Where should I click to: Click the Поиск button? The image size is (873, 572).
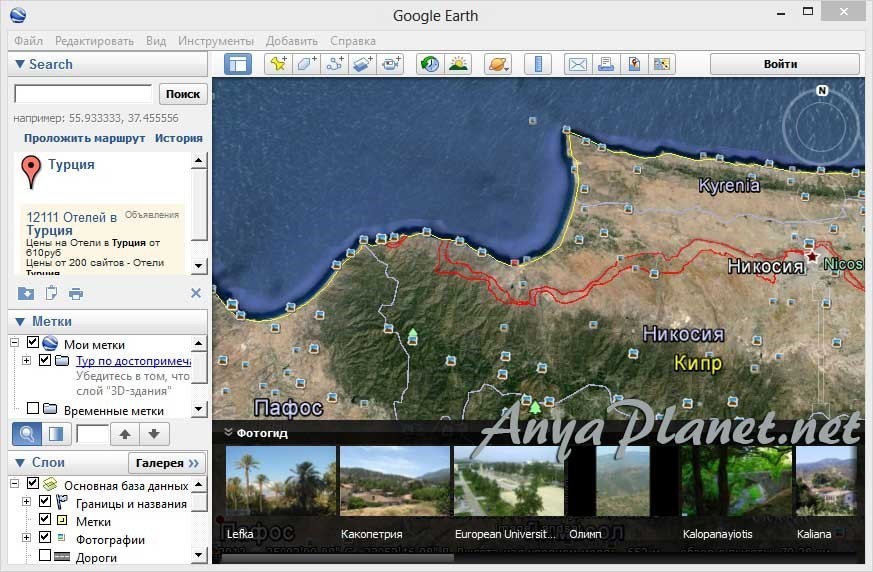183,94
